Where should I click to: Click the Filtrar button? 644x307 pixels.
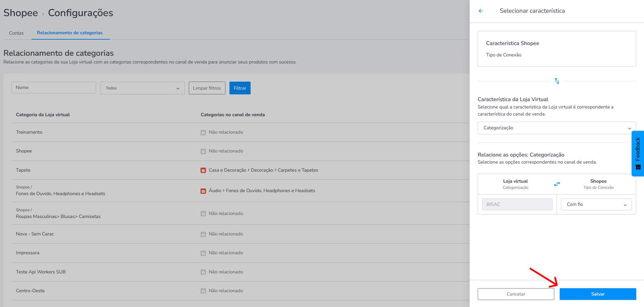click(240, 88)
